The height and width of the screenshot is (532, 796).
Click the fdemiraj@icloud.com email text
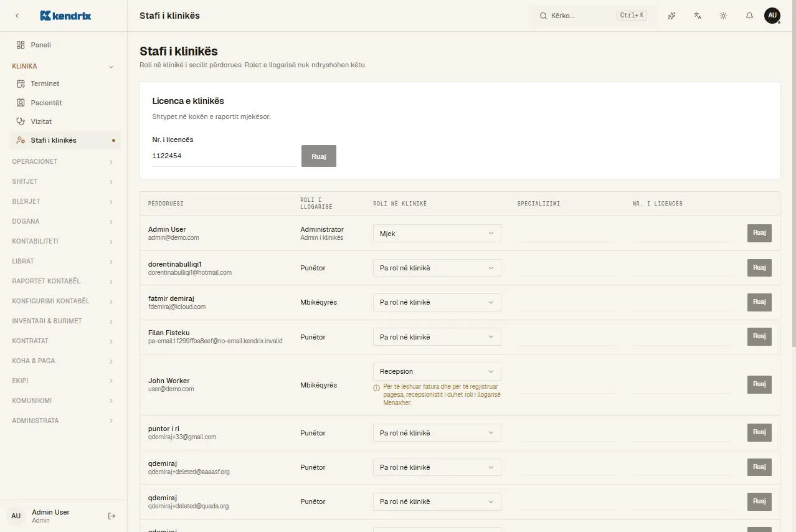point(177,307)
